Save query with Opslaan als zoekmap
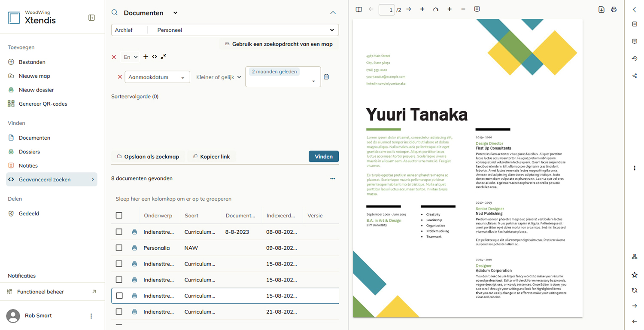Screen dimensions: 644x330 [x=148, y=156]
